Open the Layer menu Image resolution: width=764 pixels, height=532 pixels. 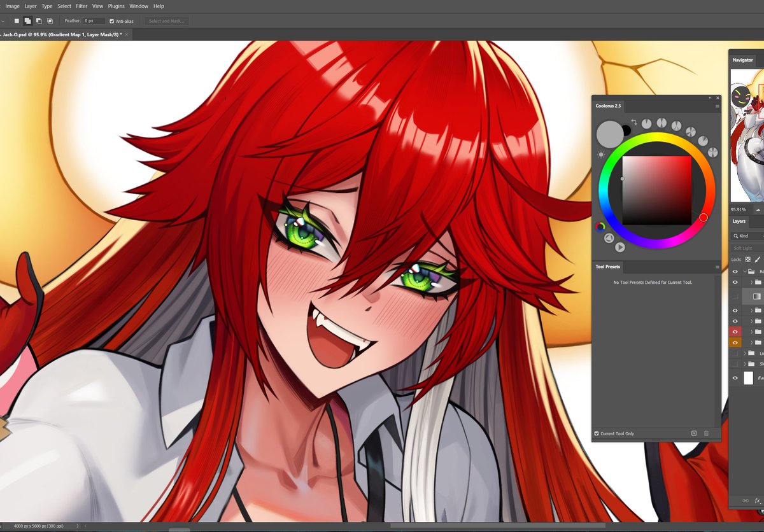(x=31, y=6)
